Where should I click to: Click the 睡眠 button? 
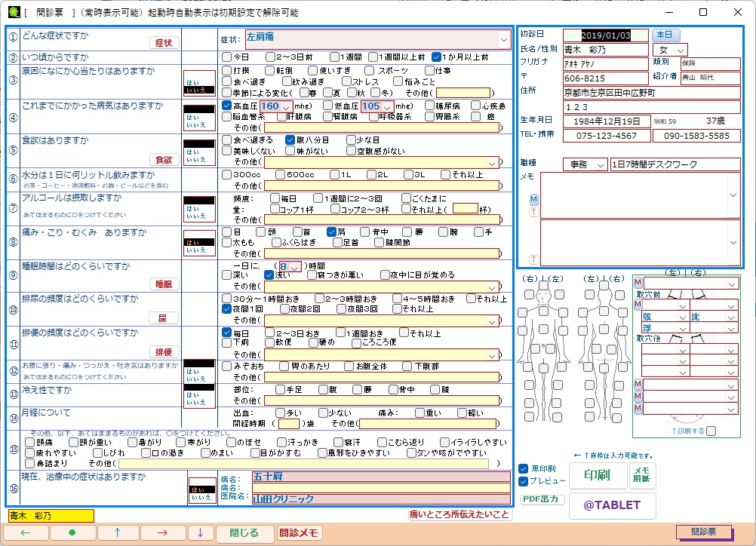pos(164,284)
